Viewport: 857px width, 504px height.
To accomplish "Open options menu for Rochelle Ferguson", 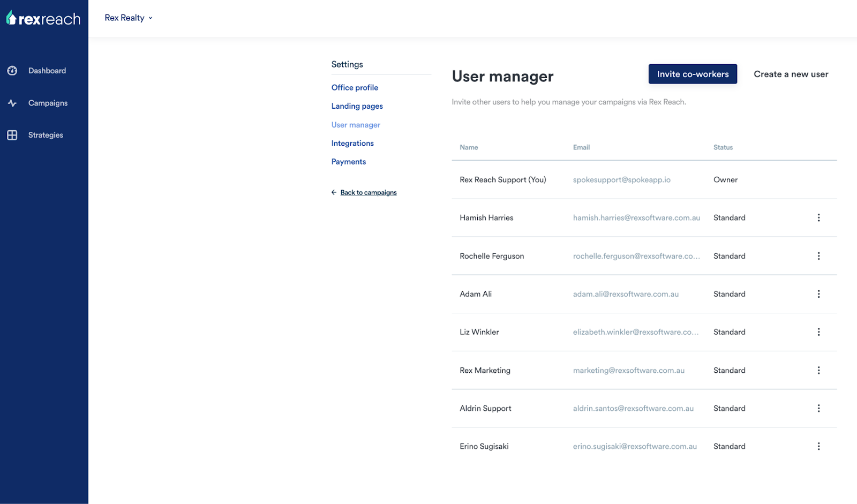I will [818, 256].
